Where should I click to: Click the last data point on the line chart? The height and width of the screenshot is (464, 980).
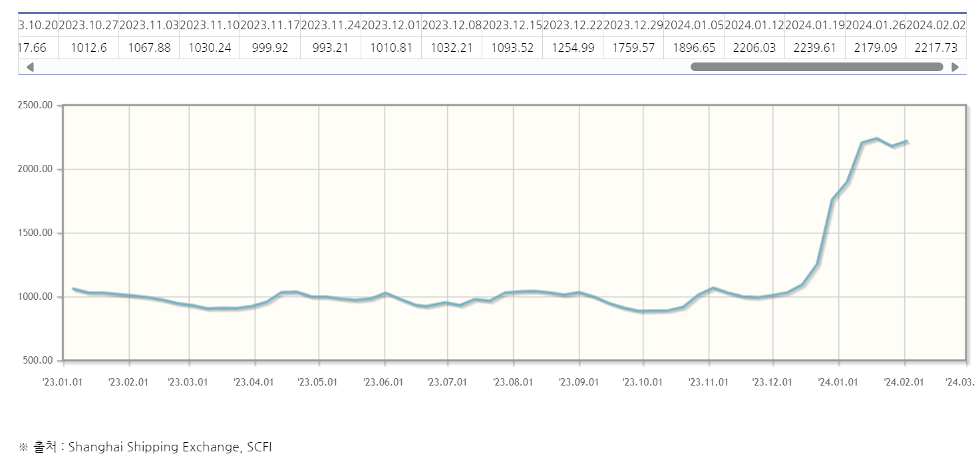click(906, 141)
